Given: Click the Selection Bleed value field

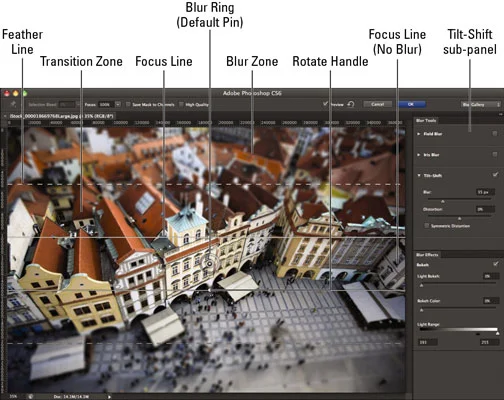Looking at the screenshot, I should pos(67,104).
